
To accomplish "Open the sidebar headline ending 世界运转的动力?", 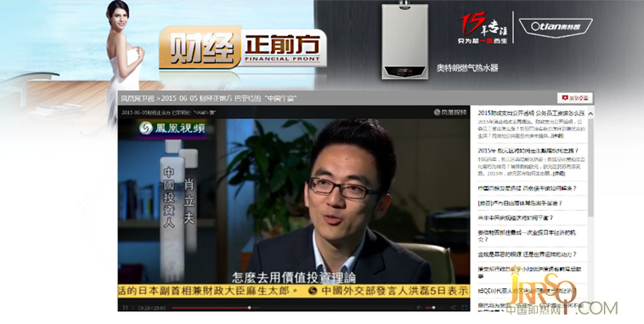I will (x=527, y=254).
